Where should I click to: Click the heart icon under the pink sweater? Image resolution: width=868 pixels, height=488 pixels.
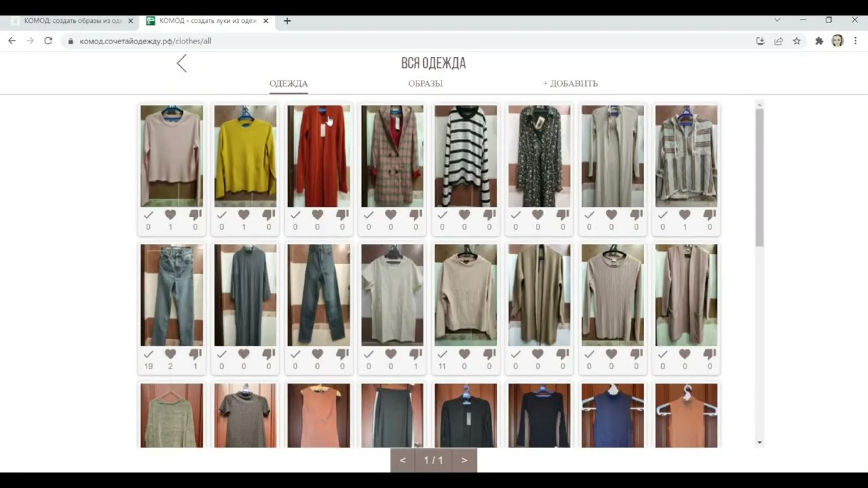tap(170, 215)
